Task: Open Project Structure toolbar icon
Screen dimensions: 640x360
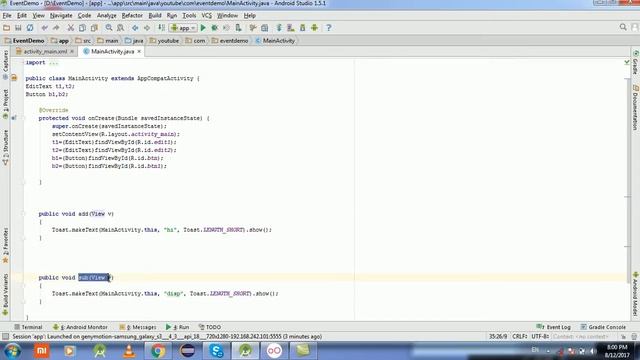Action: point(264,28)
